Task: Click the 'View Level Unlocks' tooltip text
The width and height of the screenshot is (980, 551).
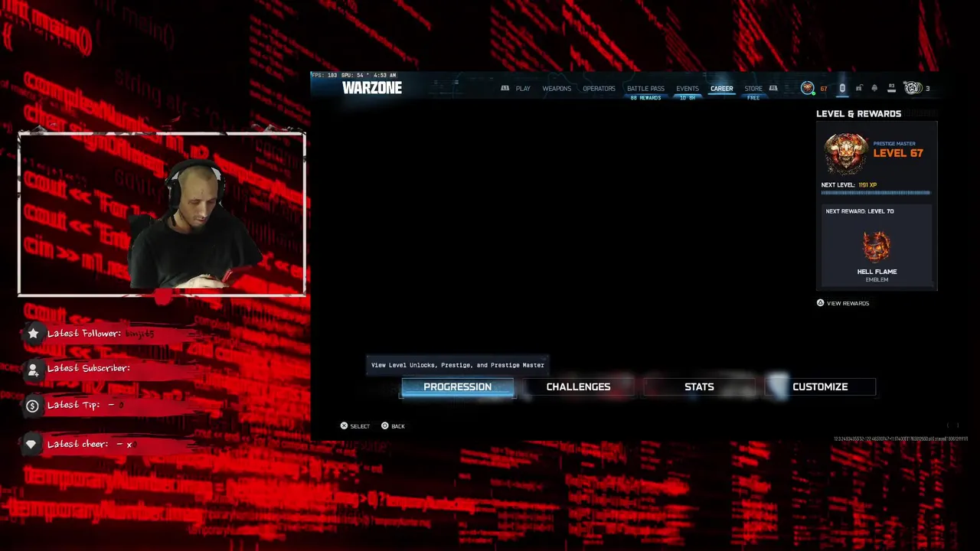Action: tap(458, 365)
